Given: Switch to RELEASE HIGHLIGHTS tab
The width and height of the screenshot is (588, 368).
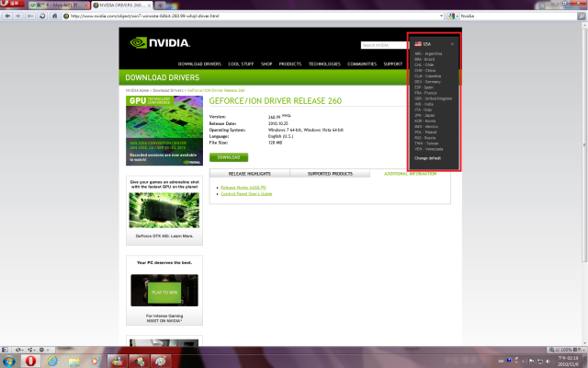Looking at the screenshot, I should pos(250,174).
